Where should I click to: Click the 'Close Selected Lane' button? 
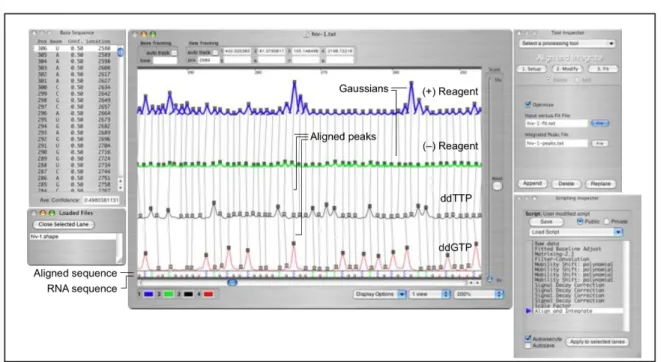click(64, 225)
